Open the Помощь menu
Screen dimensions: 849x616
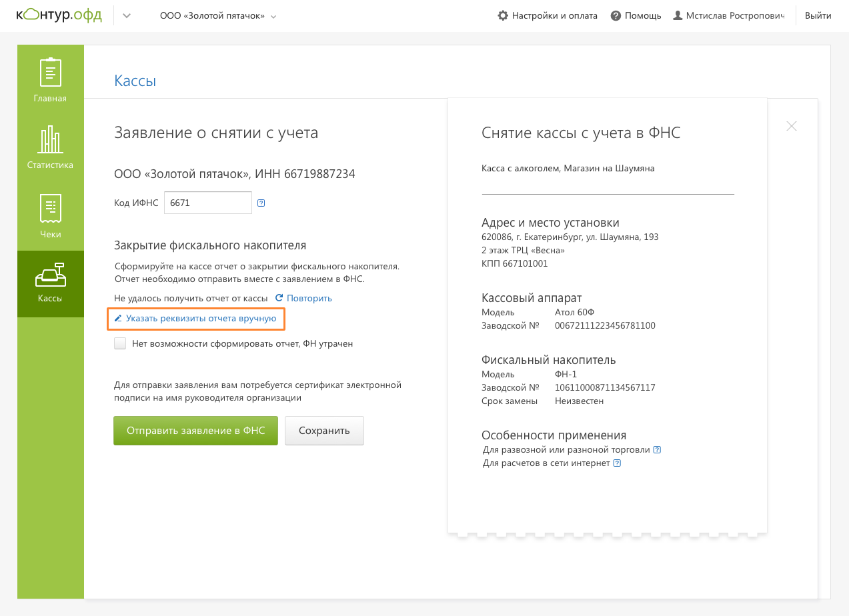point(636,16)
